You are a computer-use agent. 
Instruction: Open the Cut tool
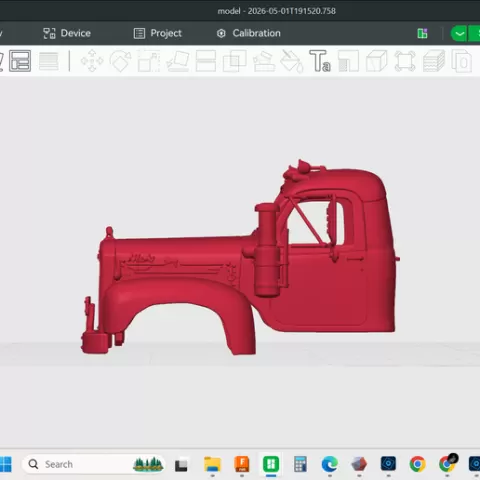point(206,61)
